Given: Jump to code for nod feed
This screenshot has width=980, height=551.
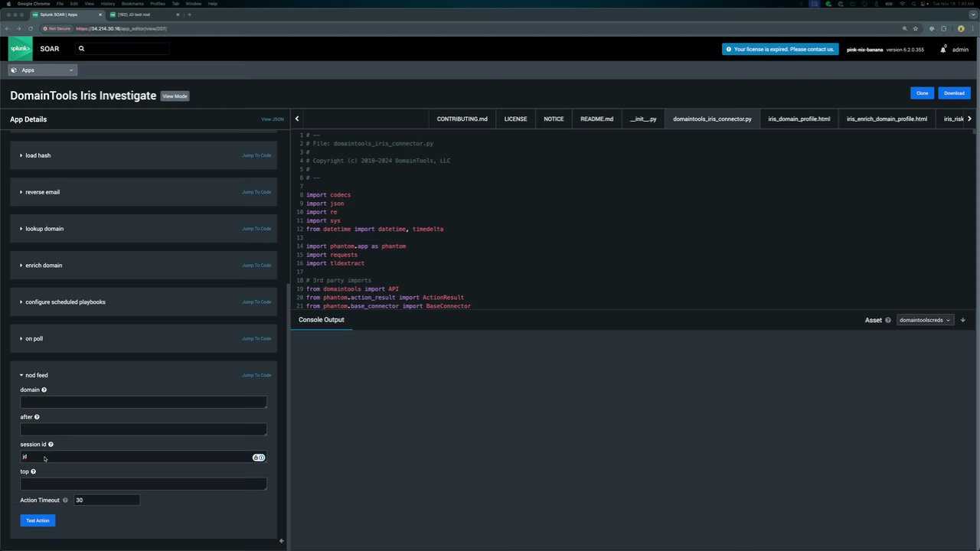Looking at the screenshot, I should 256,375.
